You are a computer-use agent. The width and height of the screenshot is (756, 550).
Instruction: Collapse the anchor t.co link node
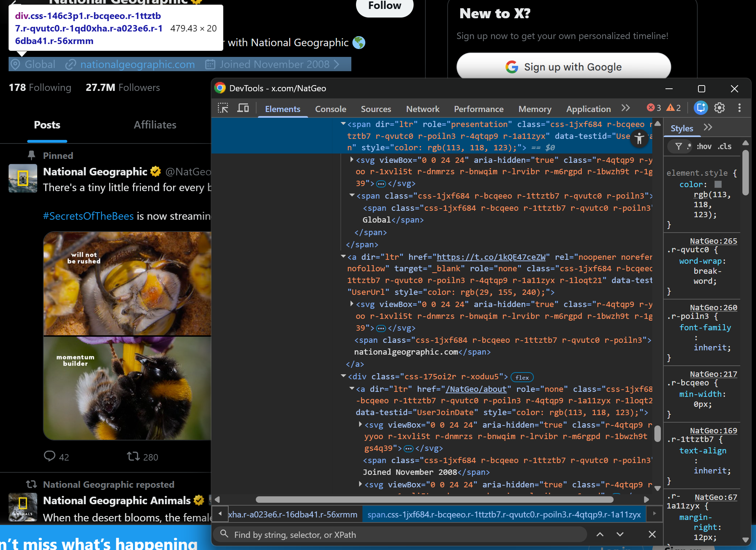coord(343,257)
